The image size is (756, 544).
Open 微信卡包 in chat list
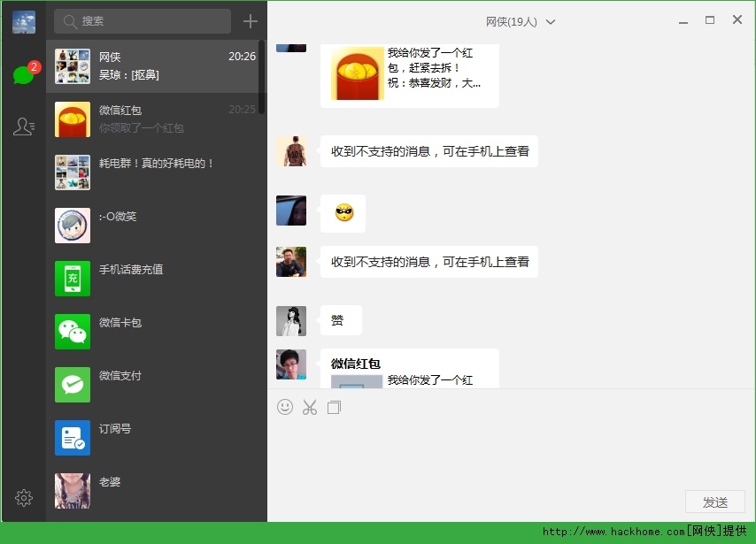(x=155, y=332)
